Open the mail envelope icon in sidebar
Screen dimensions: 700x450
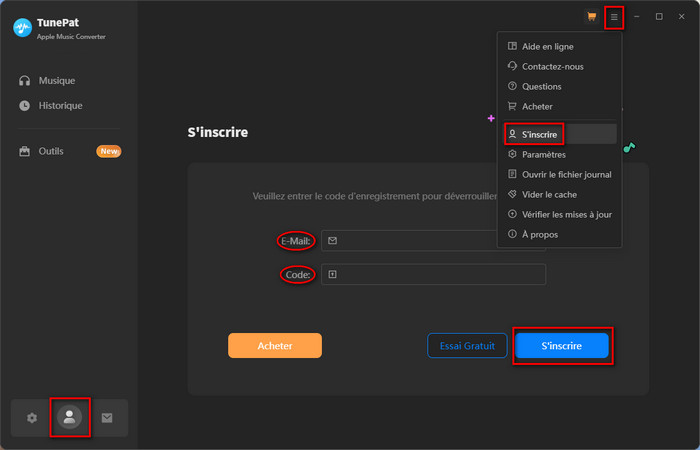coord(107,418)
